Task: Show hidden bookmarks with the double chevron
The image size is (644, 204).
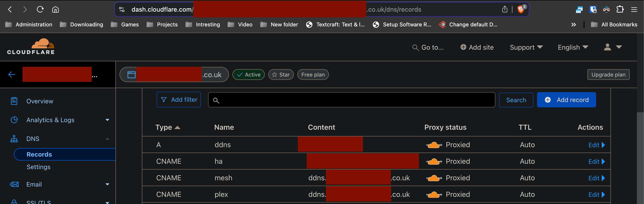Action: point(574,25)
